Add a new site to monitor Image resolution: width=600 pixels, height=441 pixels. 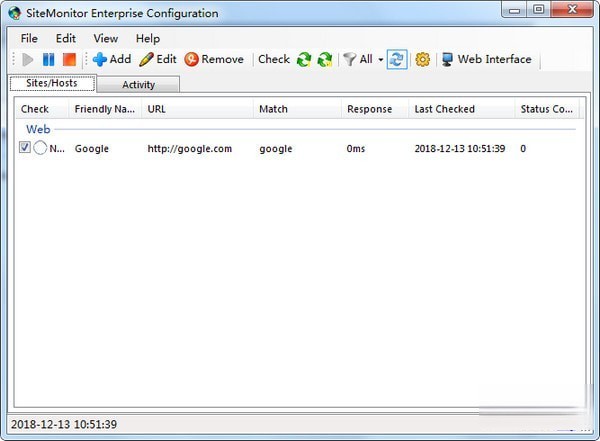112,59
